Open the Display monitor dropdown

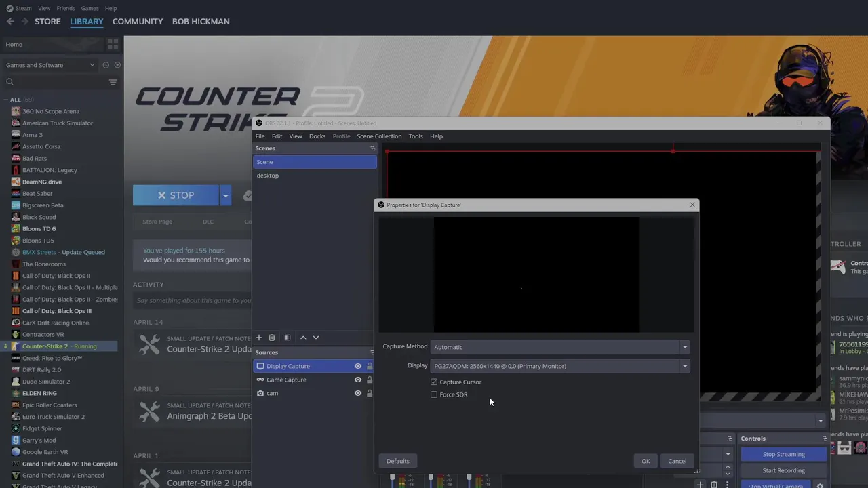pos(560,366)
